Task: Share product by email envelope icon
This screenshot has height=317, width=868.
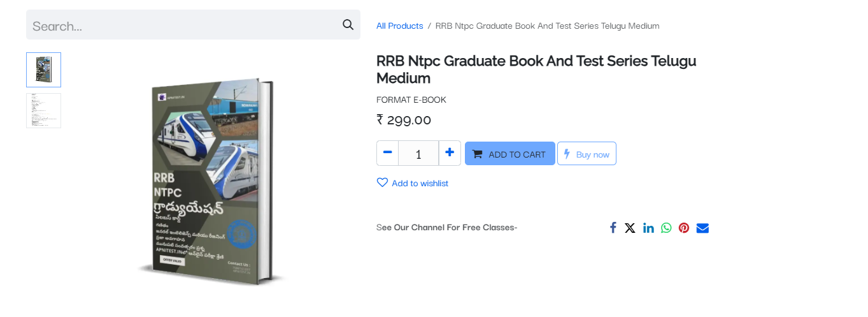Action: [702, 228]
